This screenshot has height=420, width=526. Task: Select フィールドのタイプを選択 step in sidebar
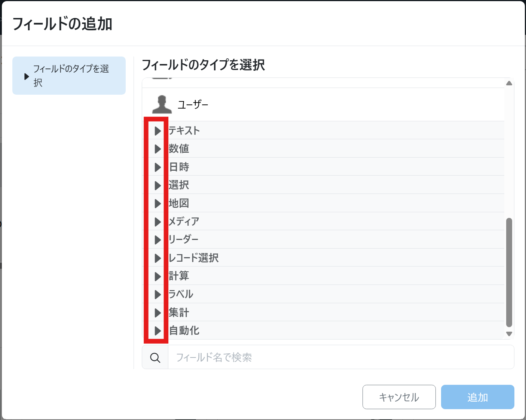[69, 76]
